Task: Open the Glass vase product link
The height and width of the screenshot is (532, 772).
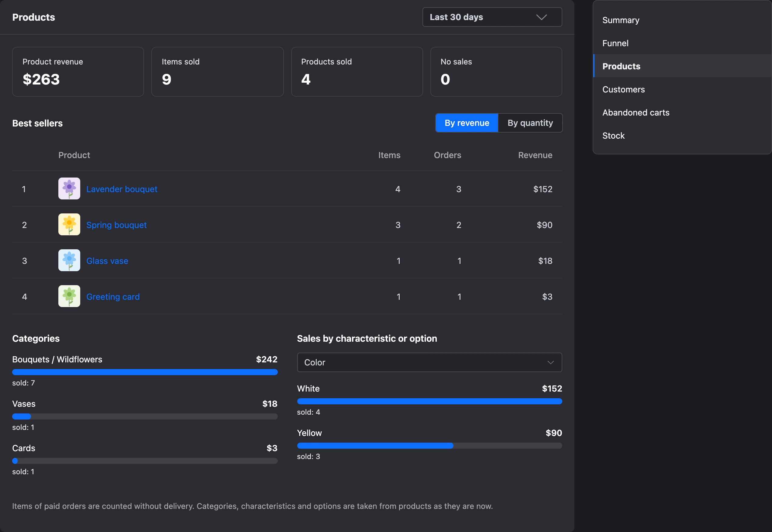Action: (x=107, y=261)
